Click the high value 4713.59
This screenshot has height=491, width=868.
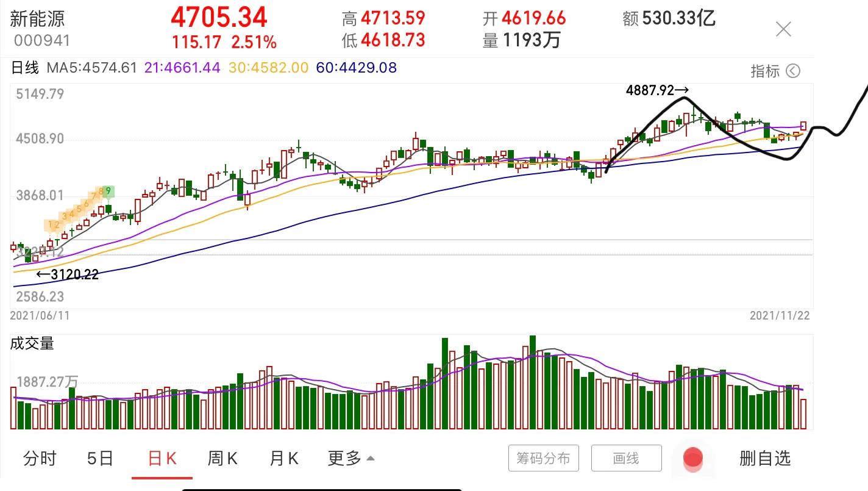pyautogui.click(x=393, y=18)
